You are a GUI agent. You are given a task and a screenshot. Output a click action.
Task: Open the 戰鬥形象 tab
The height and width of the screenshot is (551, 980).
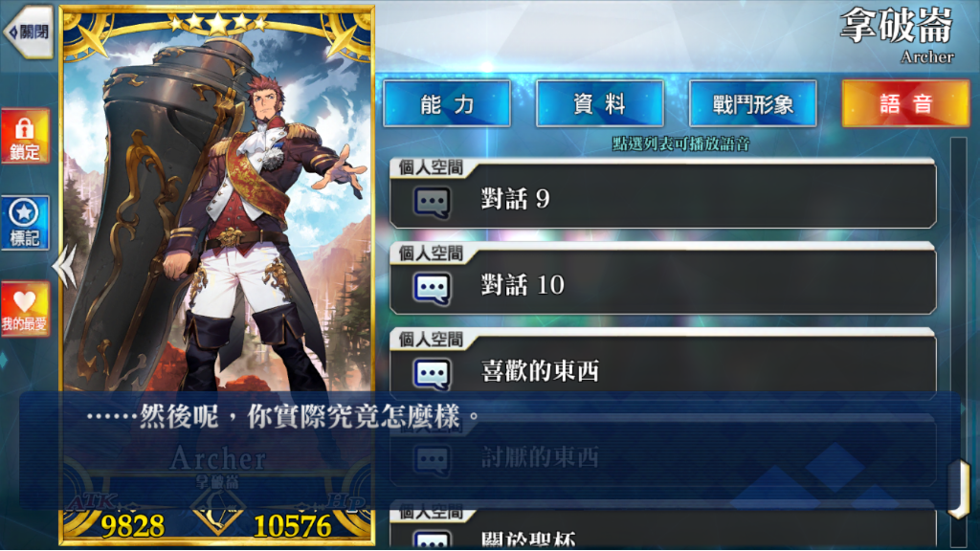(753, 103)
